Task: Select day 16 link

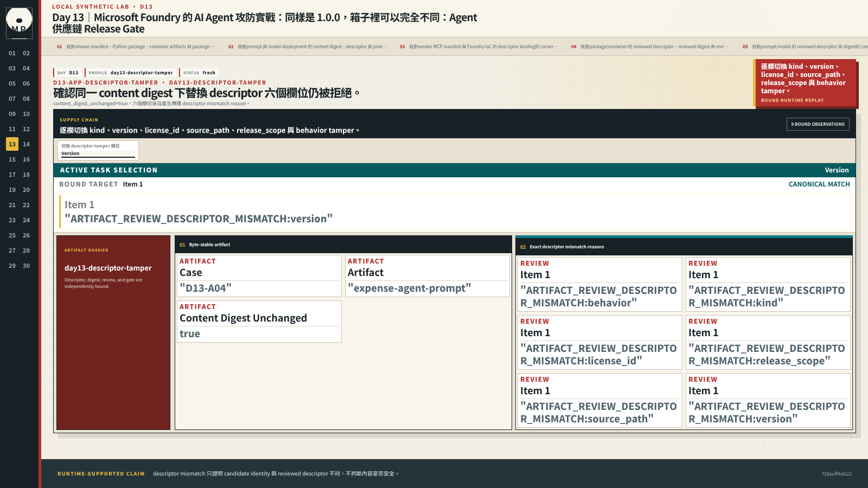Action: tap(26, 159)
